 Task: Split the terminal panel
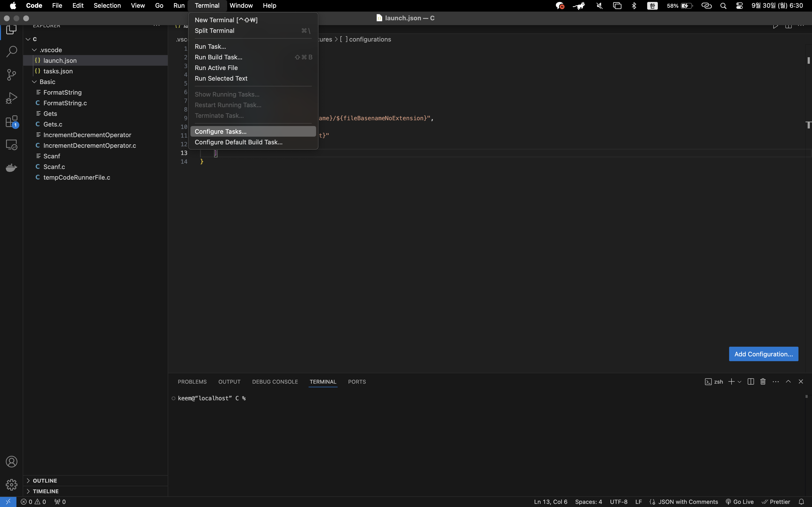coord(751,382)
